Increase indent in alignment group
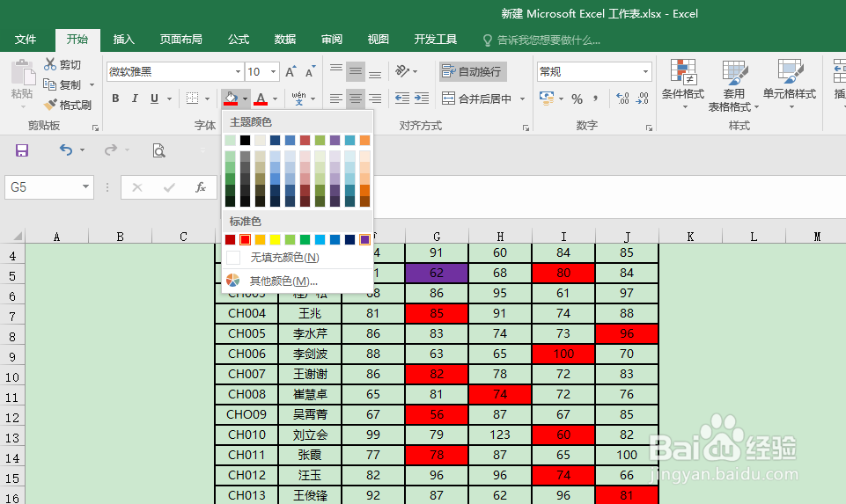Viewport: 846px width, 504px height. point(422,99)
